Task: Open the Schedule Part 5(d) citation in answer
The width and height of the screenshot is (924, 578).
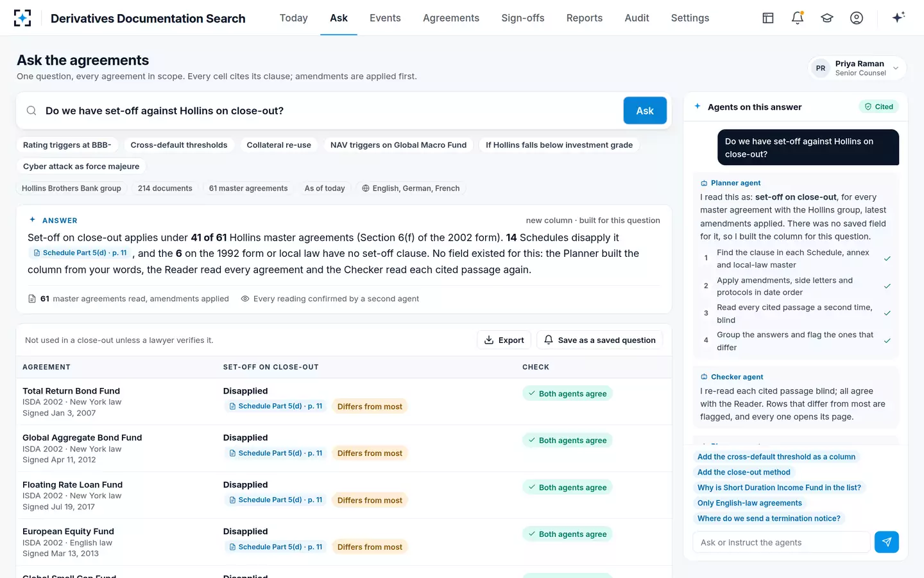Action: click(80, 253)
